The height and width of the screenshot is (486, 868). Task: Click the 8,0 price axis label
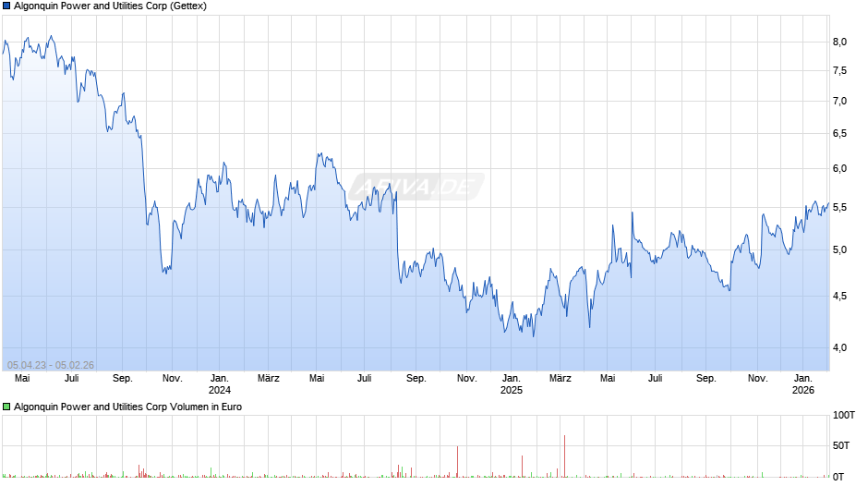click(839, 43)
